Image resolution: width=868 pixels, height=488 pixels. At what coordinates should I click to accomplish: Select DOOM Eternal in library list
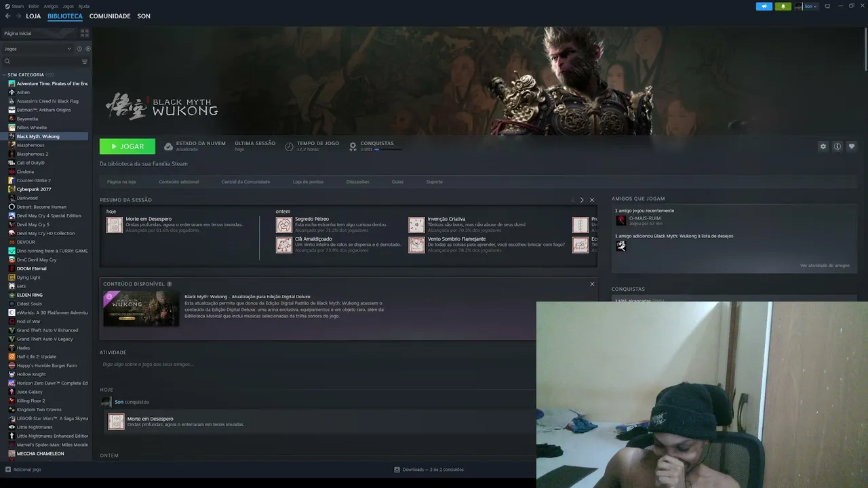pyautogui.click(x=31, y=268)
